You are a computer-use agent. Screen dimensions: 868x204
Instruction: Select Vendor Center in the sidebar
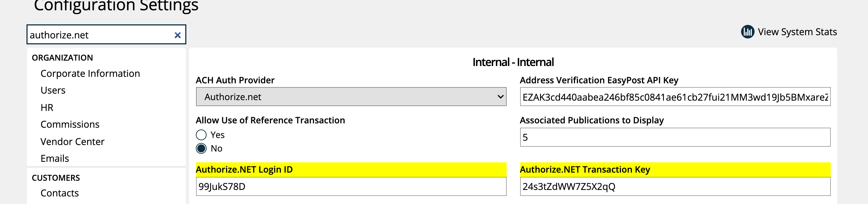coord(72,142)
